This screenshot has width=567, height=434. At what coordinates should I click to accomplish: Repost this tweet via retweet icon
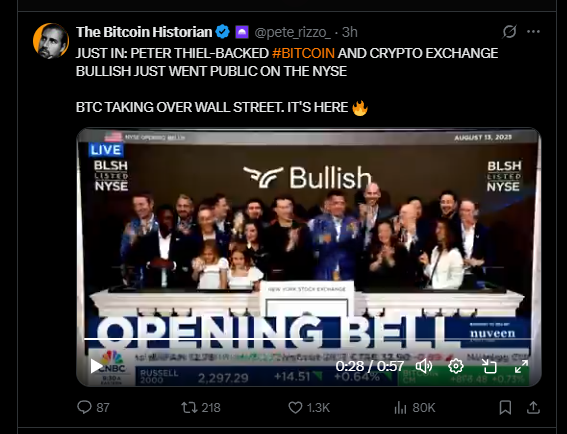pyautogui.click(x=189, y=408)
